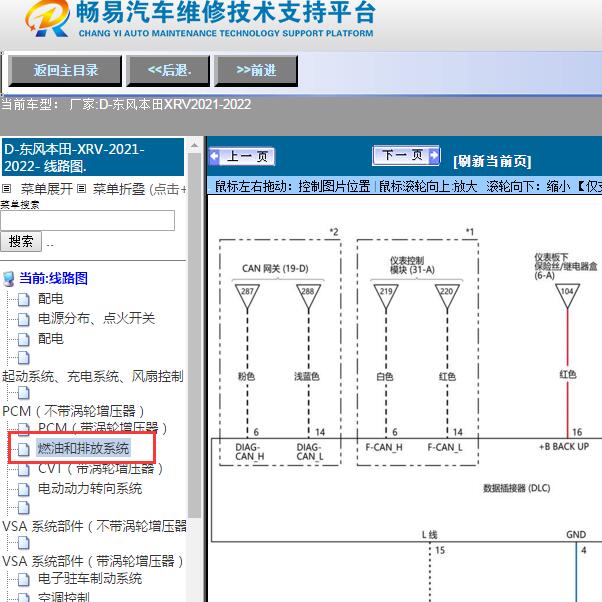The width and height of the screenshot is (602, 602).
Task: Open VSA 系统部件（带涡轮增压器） item
Action: point(93,561)
